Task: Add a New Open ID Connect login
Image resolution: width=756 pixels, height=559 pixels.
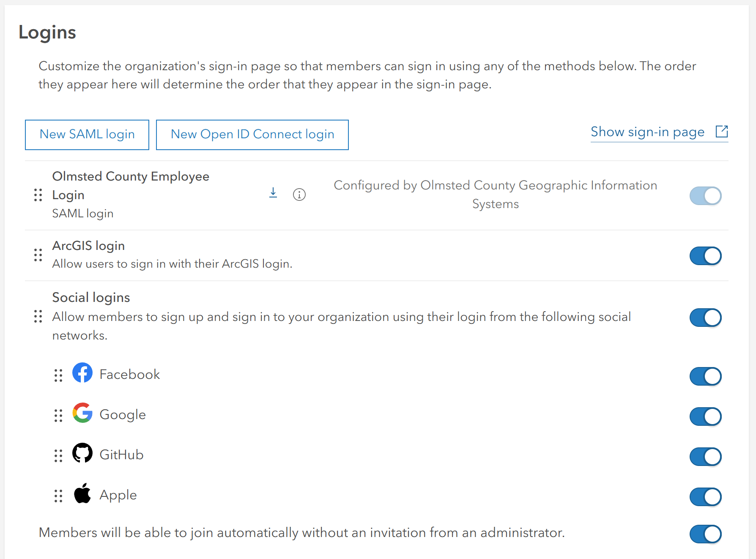Action: [x=252, y=134]
